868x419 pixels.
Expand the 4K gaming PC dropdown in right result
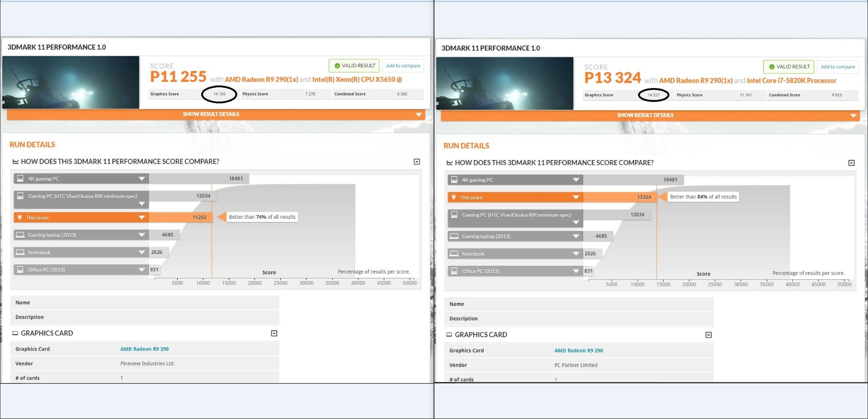(576, 180)
